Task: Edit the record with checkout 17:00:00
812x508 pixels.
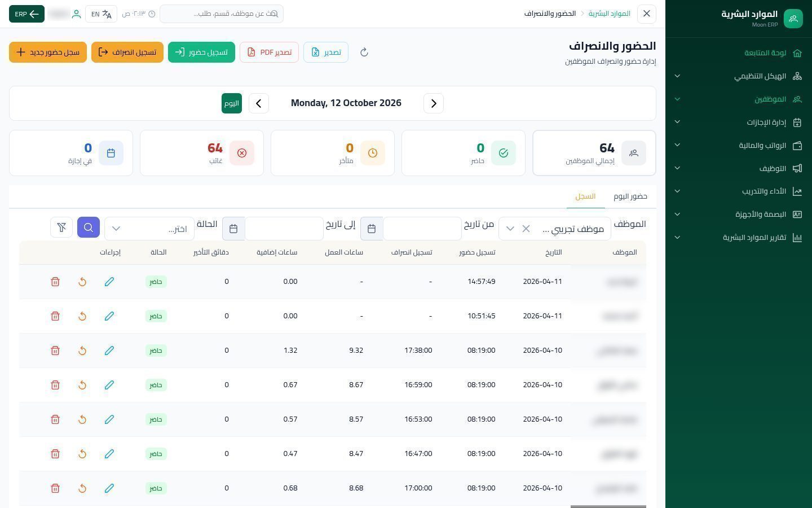Action: tap(109, 488)
